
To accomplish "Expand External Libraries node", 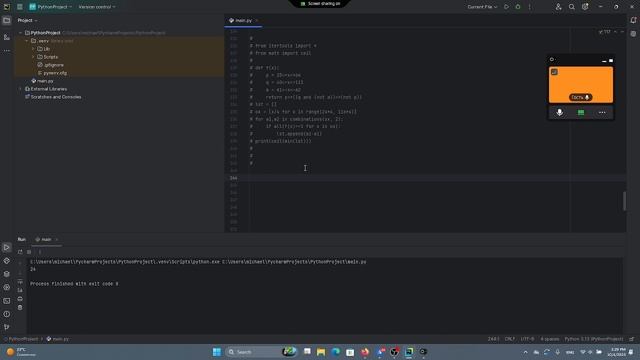I will (20, 89).
